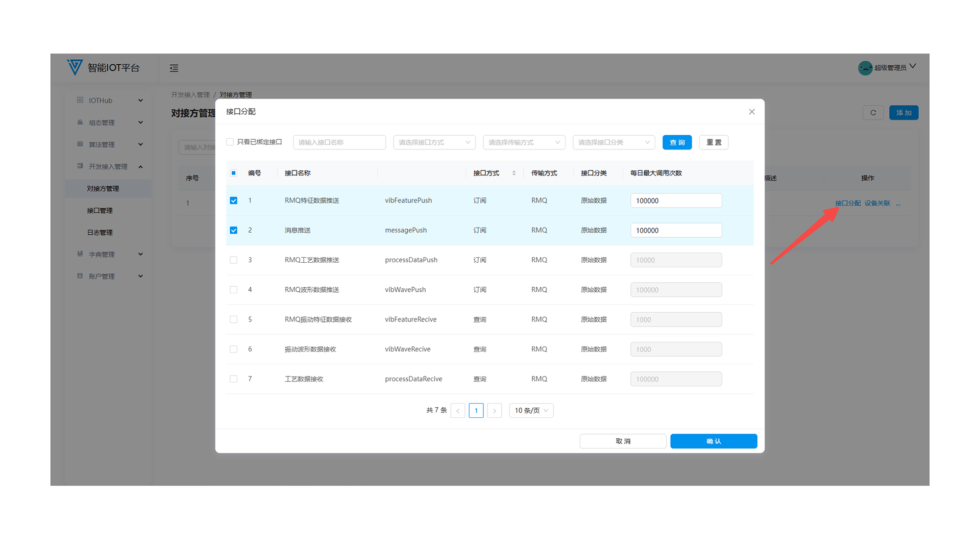Enable the 只看已绑定接口 checkbox

pyautogui.click(x=230, y=142)
